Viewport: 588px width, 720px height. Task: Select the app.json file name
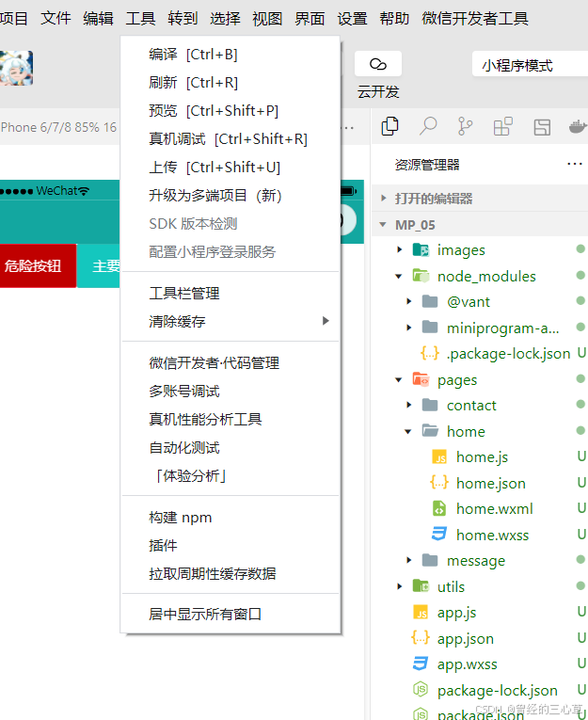pos(466,638)
